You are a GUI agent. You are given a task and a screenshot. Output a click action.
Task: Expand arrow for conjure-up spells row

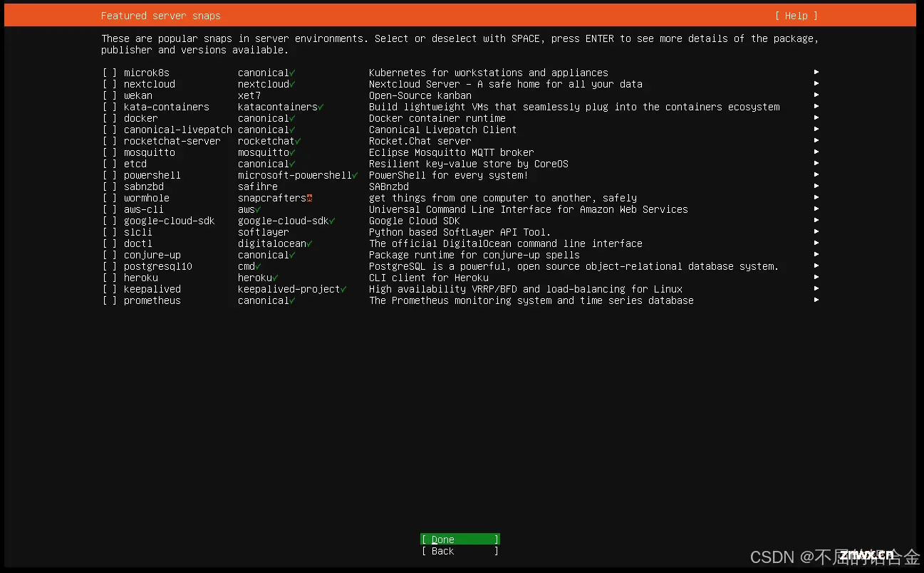point(816,254)
